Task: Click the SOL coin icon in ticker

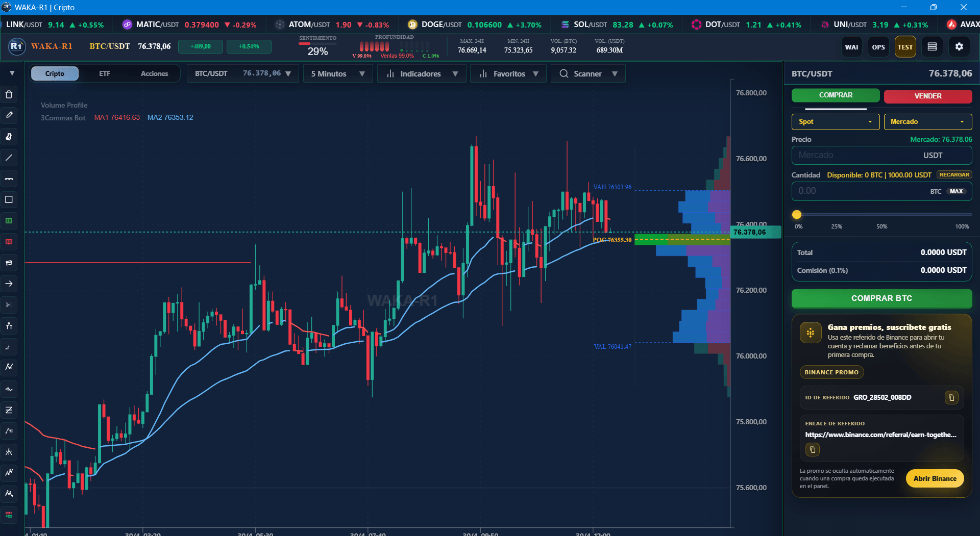Action: pos(565,24)
